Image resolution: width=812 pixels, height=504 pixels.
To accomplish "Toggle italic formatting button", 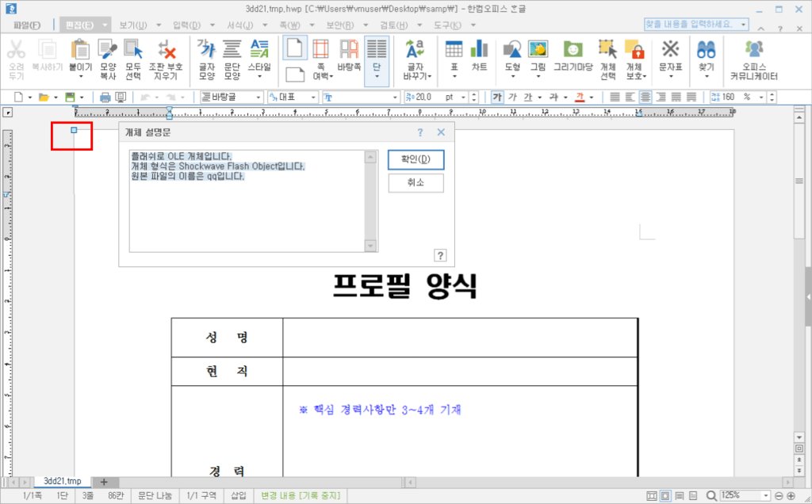I will click(x=512, y=97).
